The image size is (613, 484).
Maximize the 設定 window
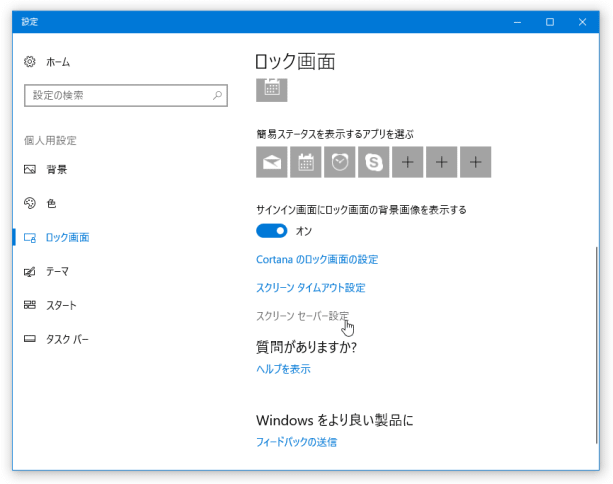pyautogui.click(x=550, y=22)
